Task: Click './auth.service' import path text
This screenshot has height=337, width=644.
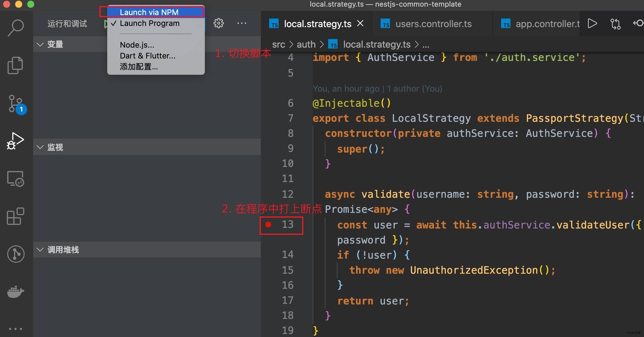Action: [532, 57]
